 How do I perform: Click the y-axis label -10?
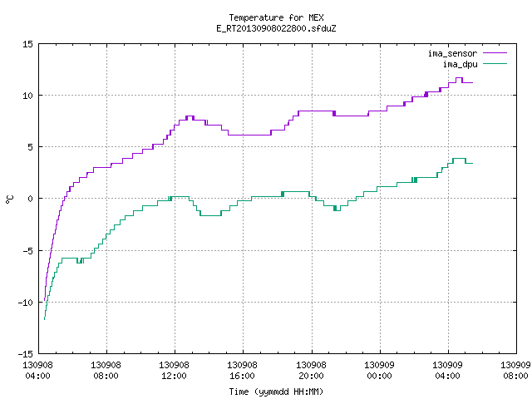click(26, 303)
